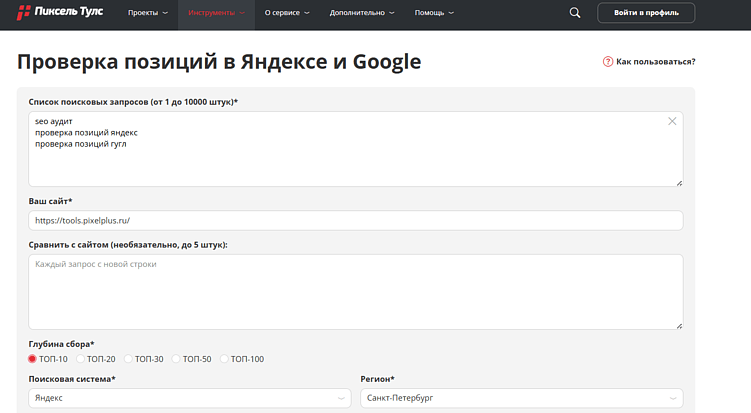This screenshot has height=413, width=751.
Task: Select ТОП-100 depth radio button
Action: point(225,358)
